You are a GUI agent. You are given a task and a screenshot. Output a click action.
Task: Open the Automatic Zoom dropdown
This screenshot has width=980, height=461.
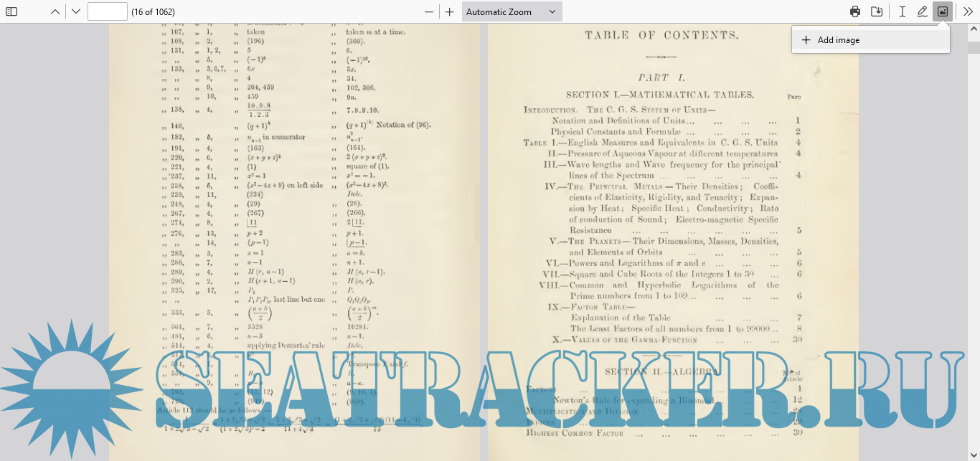click(x=512, y=11)
